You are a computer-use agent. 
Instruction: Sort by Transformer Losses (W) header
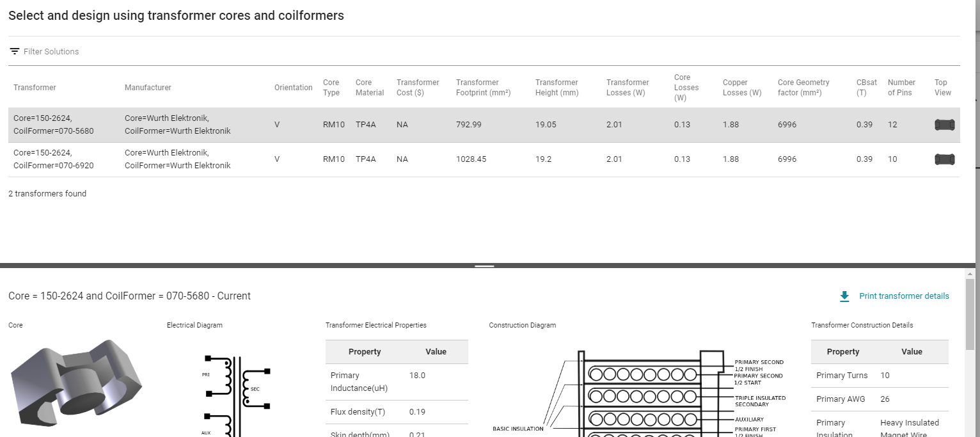pos(628,88)
